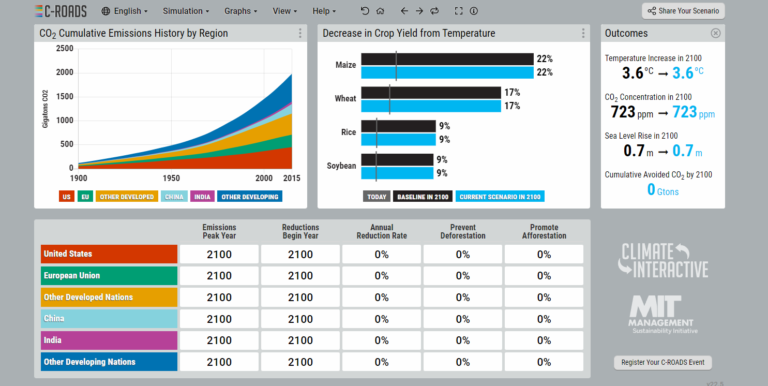Edit India Prevent Deforestation field
This screenshot has height=386, width=768.
463,340
